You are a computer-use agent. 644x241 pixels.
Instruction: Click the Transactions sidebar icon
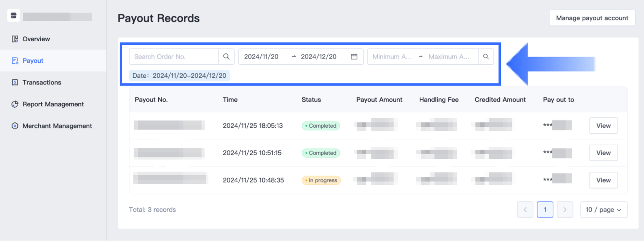[15, 82]
